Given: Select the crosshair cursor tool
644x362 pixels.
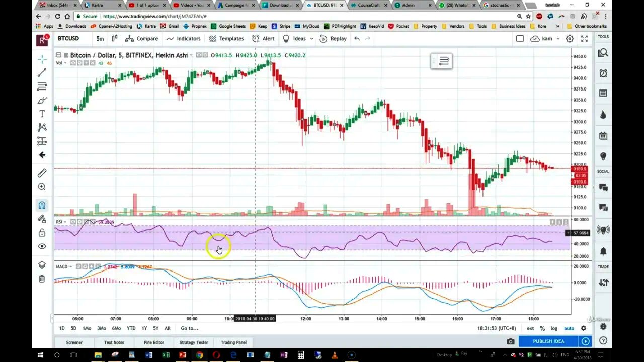Looking at the screenshot, I should pos(42,59).
